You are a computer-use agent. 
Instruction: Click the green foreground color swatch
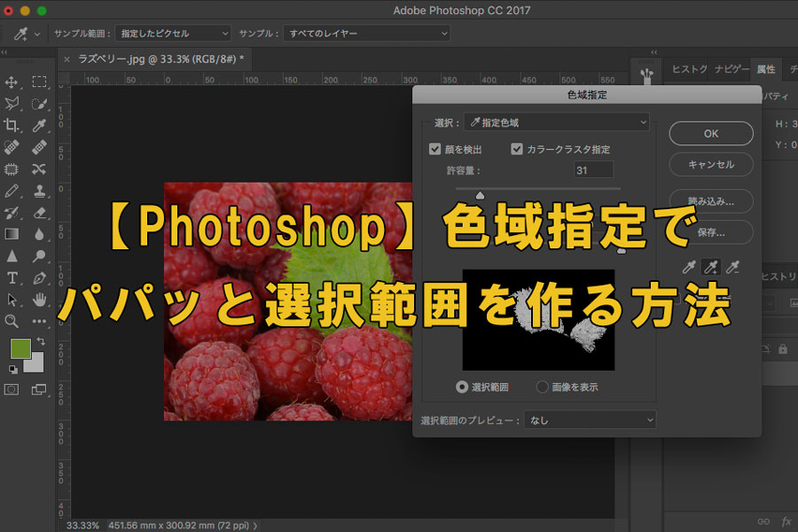pyautogui.click(x=20, y=348)
